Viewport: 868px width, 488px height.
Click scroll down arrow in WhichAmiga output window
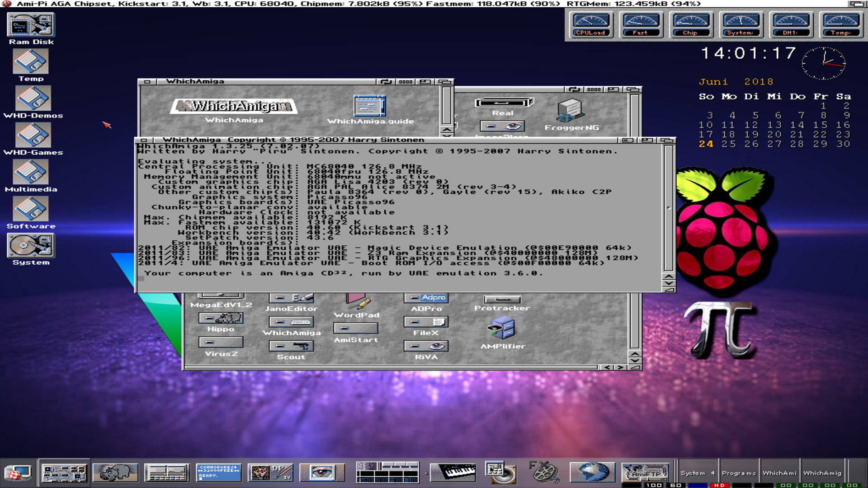669,283
